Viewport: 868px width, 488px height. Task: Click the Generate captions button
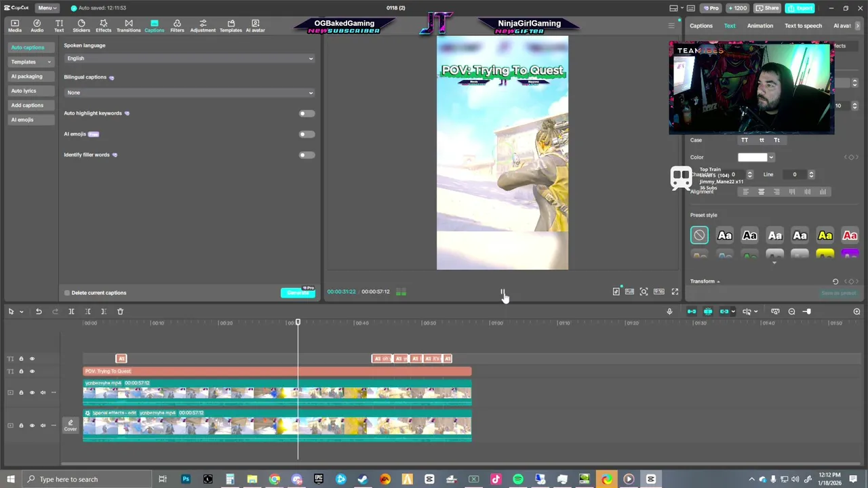[298, 293]
